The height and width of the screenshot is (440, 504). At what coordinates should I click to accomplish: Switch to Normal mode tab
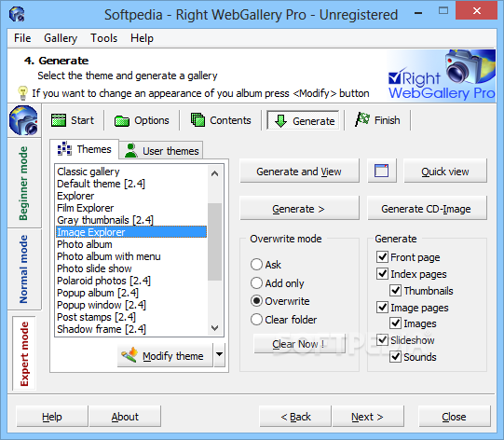(24, 268)
